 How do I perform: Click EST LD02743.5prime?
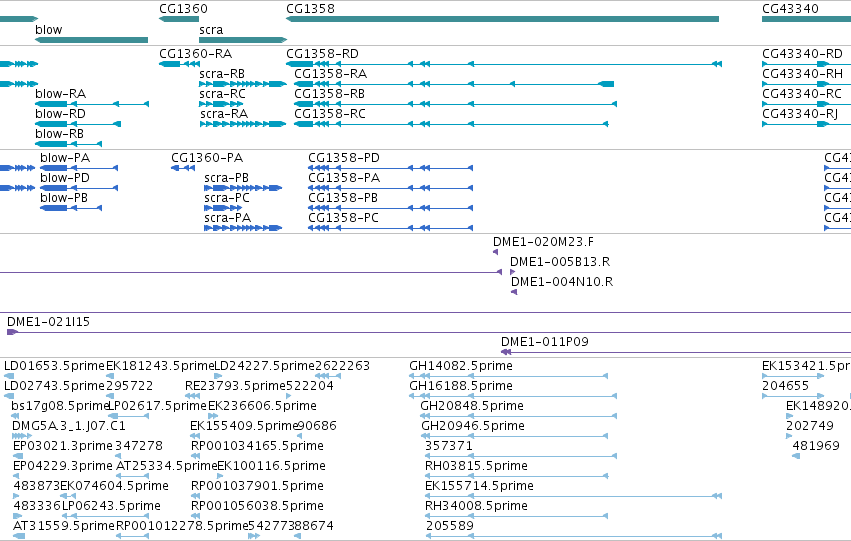(54, 386)
